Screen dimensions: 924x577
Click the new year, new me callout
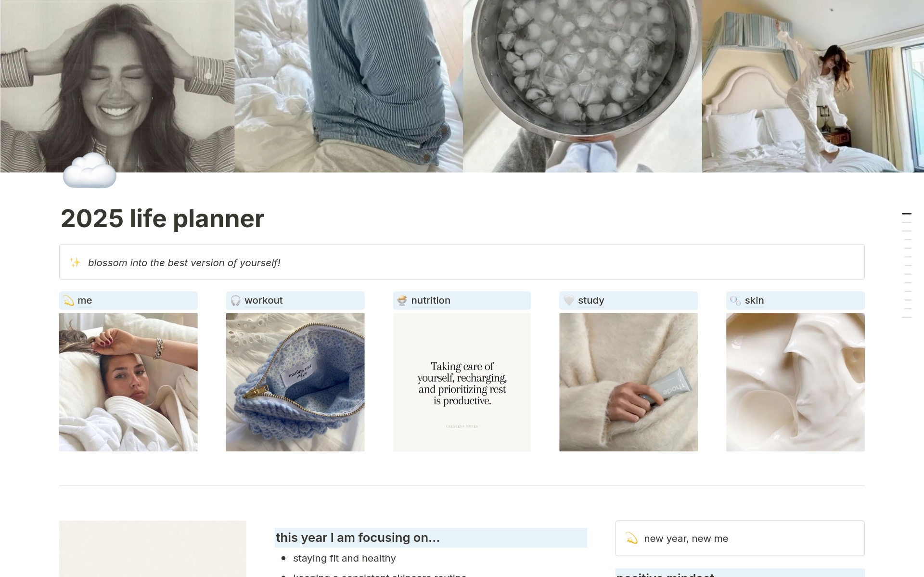point(740,539)
